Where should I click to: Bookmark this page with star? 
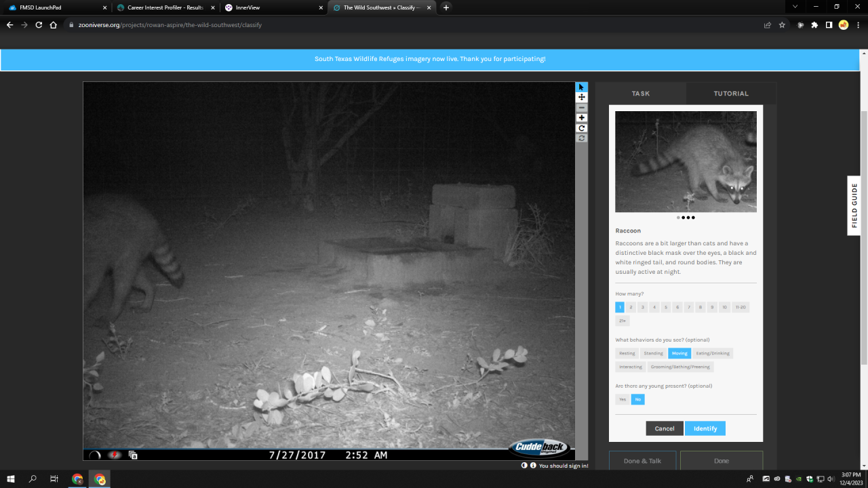[x=782, y=25]
